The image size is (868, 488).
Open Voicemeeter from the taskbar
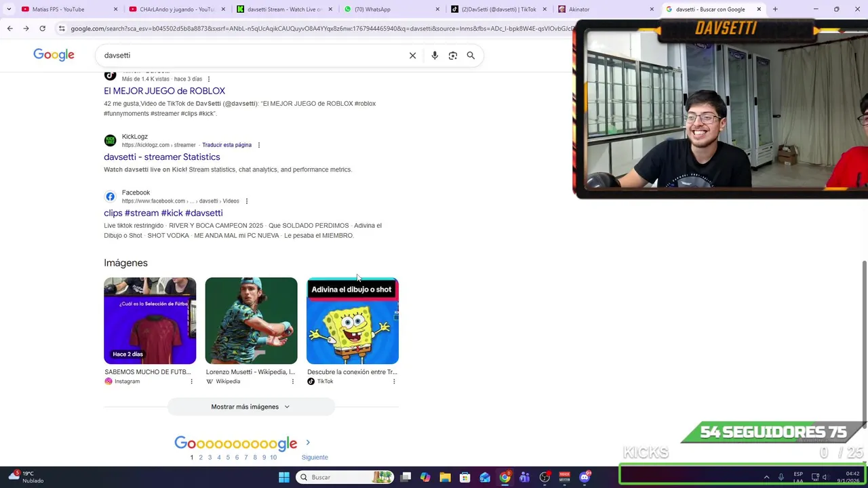coord(564,477)
